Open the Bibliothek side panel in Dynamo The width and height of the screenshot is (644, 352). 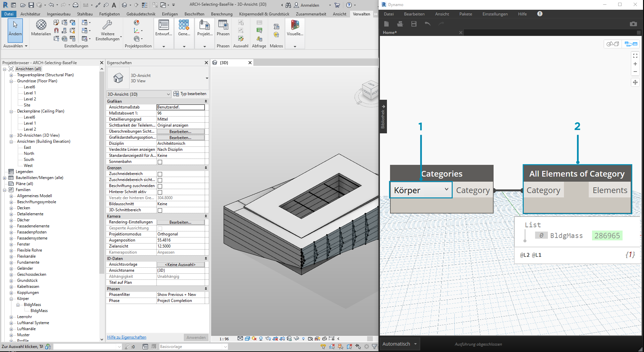click(383, 117)
